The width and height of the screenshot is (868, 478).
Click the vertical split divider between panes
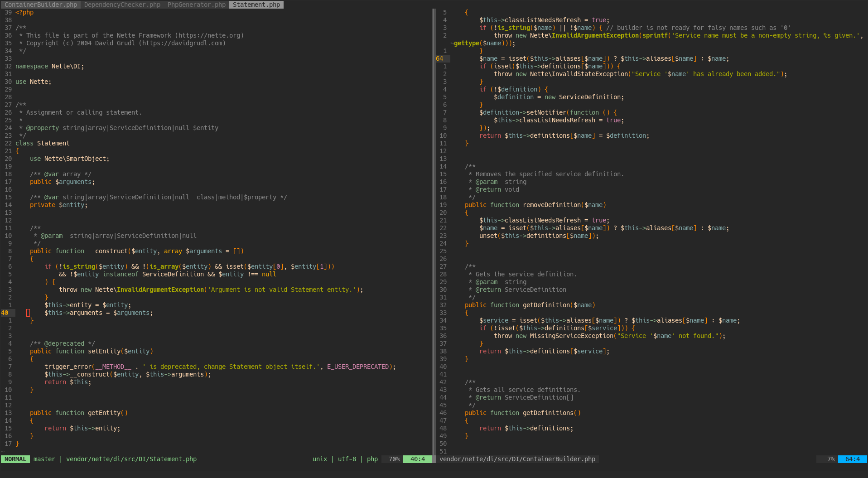pyautogui.click(x=434, y=227)
